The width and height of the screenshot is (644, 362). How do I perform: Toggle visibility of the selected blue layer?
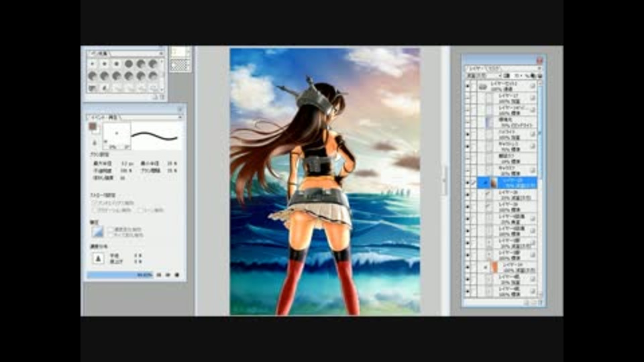coord(468,182)
